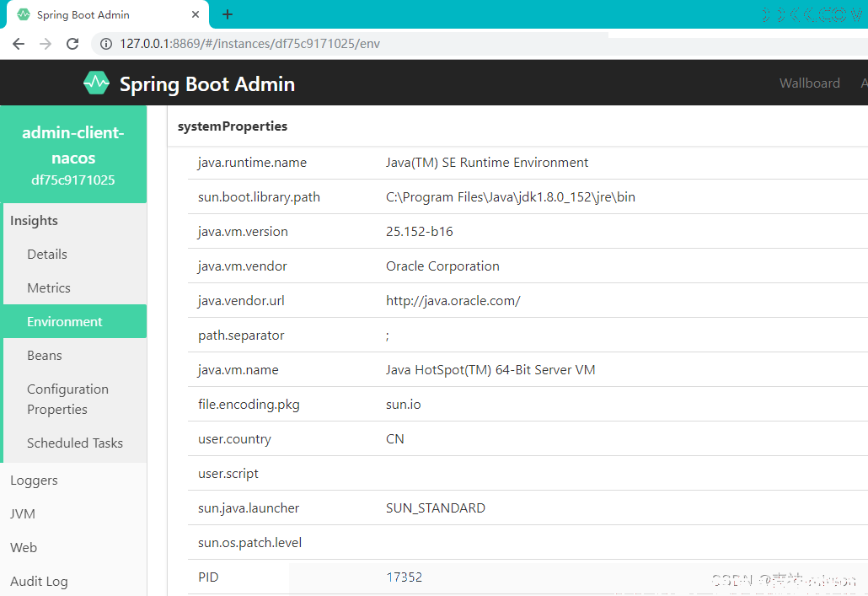Click the java.runtime.name property key

[253, 163]
